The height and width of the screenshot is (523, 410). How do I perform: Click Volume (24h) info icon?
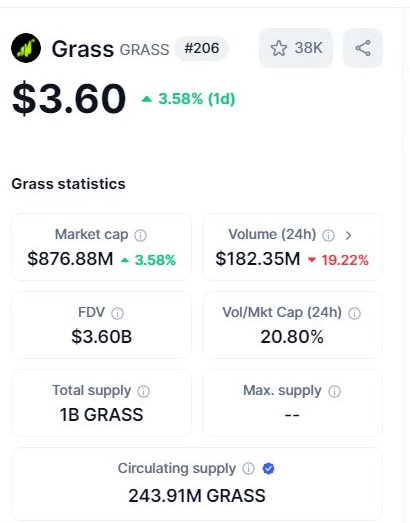(328, 235)
